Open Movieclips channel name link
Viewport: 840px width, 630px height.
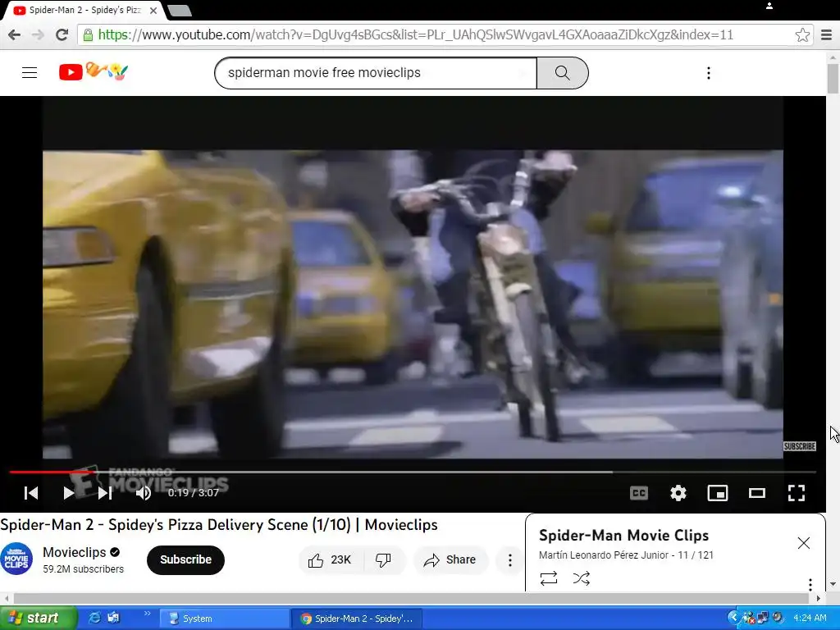coord(75,552)
